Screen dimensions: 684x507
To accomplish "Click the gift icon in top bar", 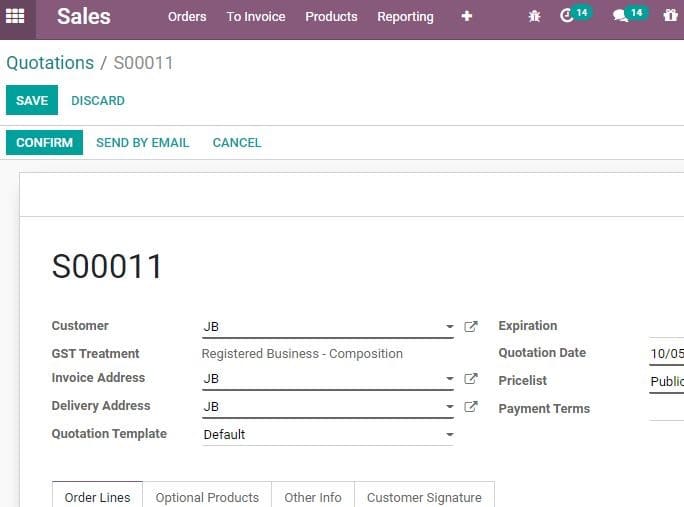I will 670,16.
